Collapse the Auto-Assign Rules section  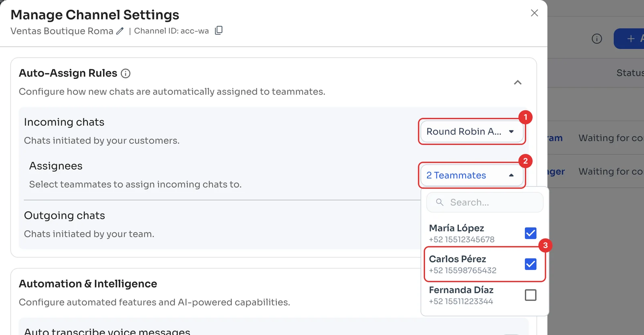point(518,83)
